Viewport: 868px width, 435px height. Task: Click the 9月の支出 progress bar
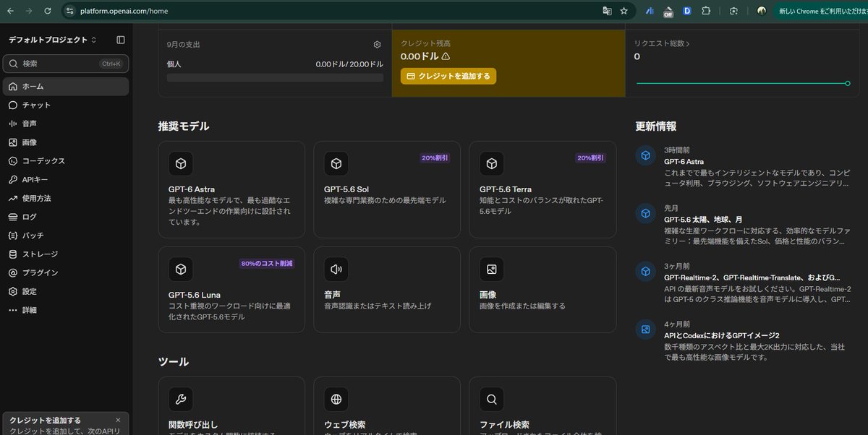click(275, 77)
